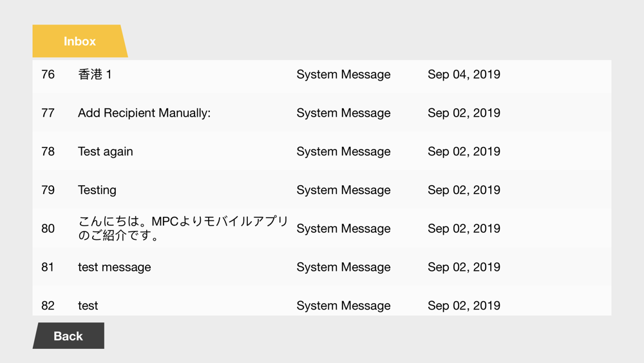Click row number 79
Screen dimensions: 644x363
[48, 190]
